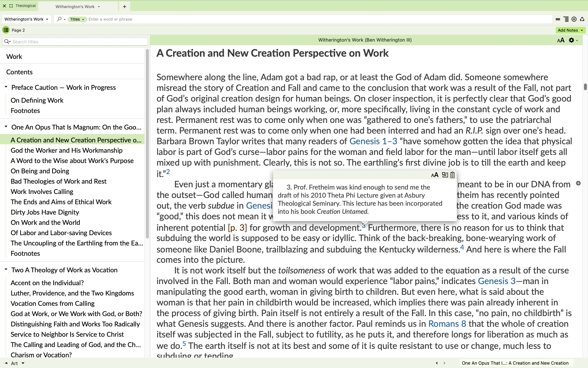Open Luther, Providence, and the Two Kingdoms
This screenshot has width=588, height=368.
click(72, 293)
